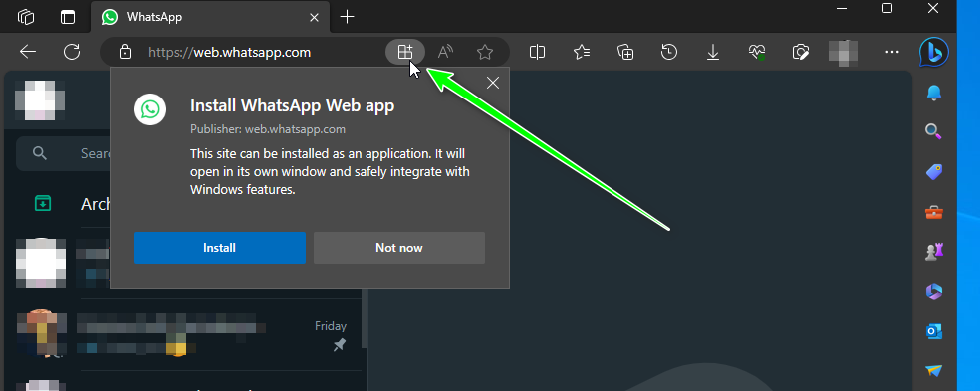
Task: Open Drop paper plane icon in sidebar
Action: click(x=934, y=370)
